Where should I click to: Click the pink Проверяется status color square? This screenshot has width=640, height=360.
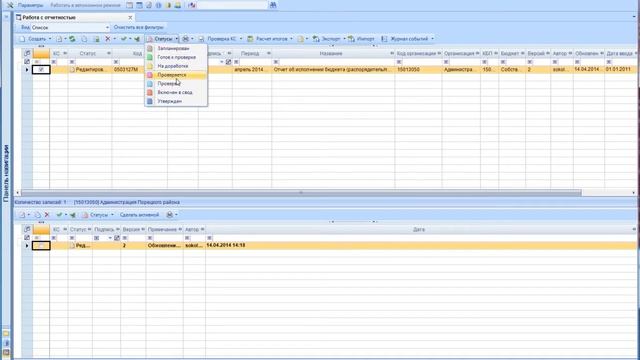pos(150,75)
